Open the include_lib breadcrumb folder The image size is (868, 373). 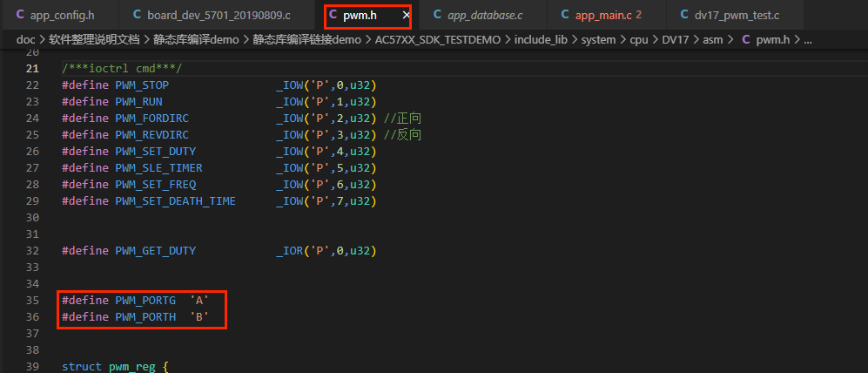click(542, 40)
